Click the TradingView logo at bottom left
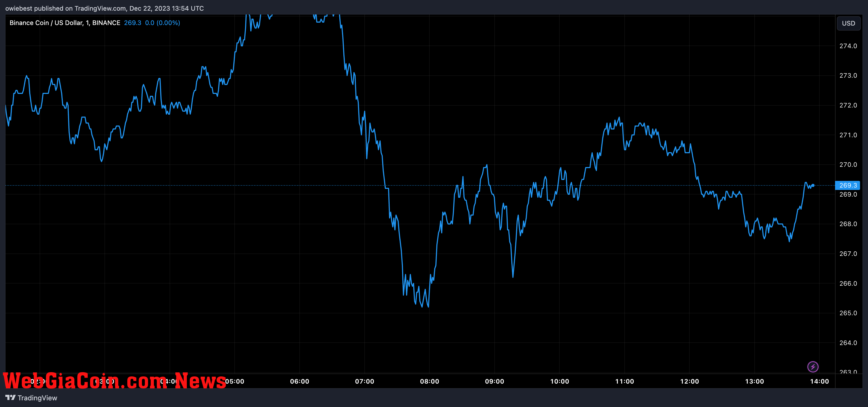This screenshot has width=868, height=407. pyautogui.click(x=10, y=398)
